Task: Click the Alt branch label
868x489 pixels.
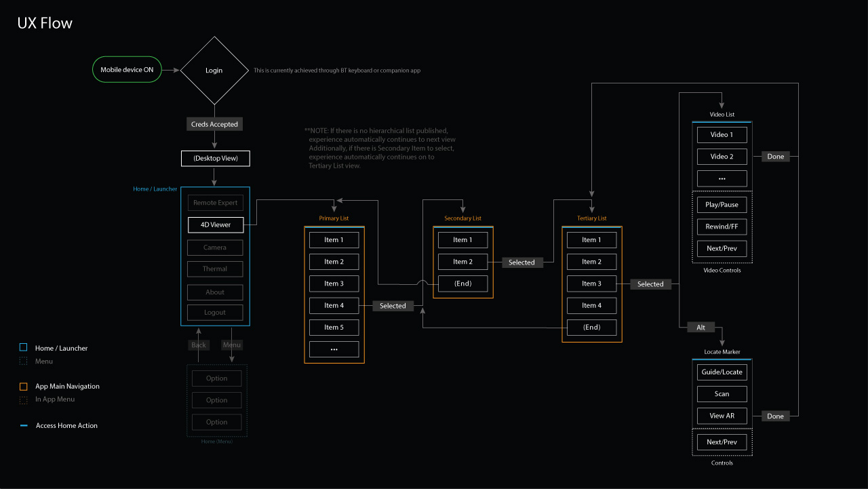Action: coord(701,328)
